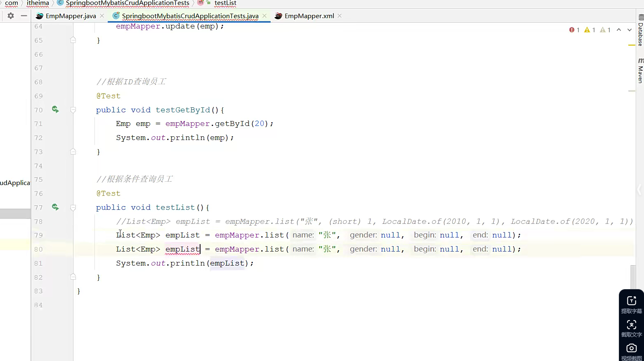
Task: Click the @Test annotation on line 76
Action: 109,193
